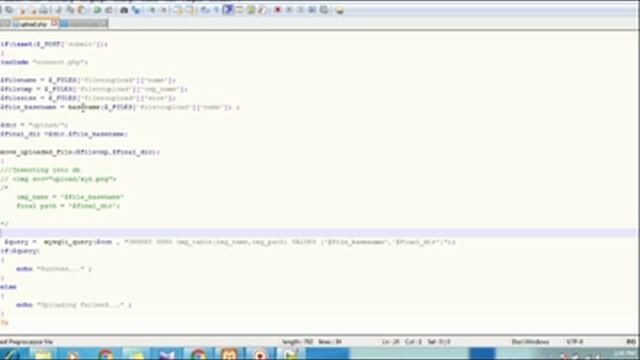Click the if($query) line

coord(20,251)
